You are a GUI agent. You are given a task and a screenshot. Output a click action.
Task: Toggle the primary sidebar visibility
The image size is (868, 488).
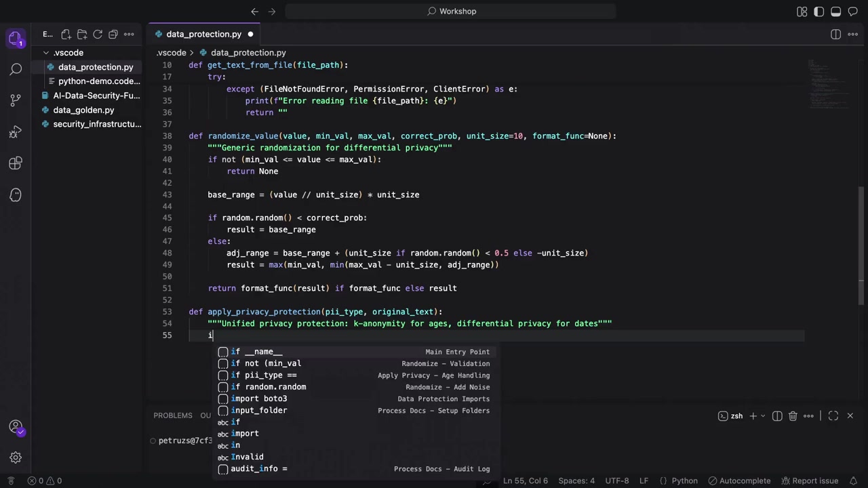[819, 12]
